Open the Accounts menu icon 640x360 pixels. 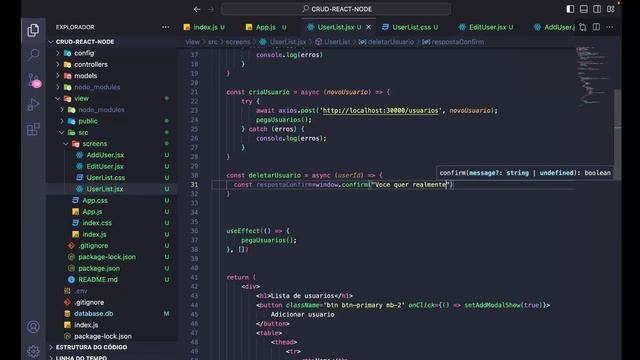(33, 327)
